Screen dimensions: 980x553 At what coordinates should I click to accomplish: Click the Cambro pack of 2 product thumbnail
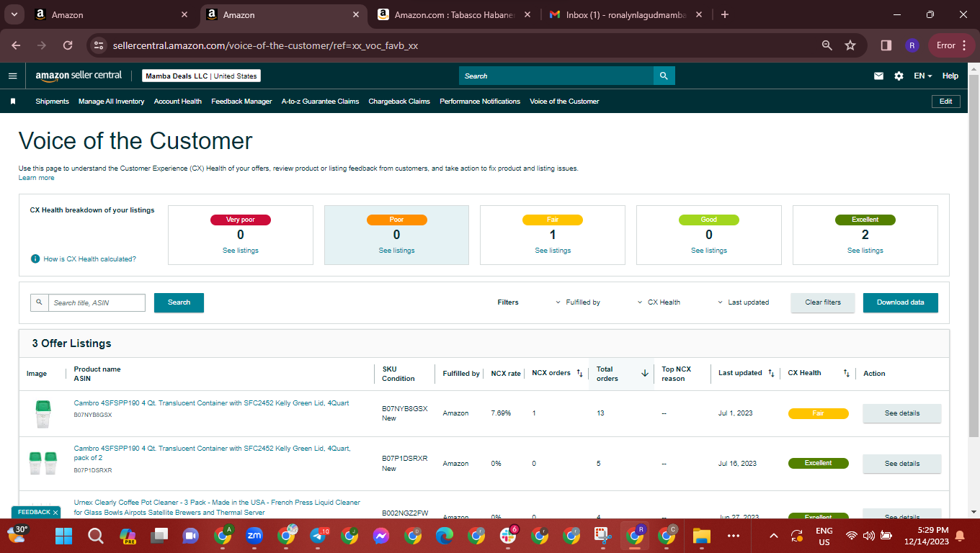click(43, 464)
